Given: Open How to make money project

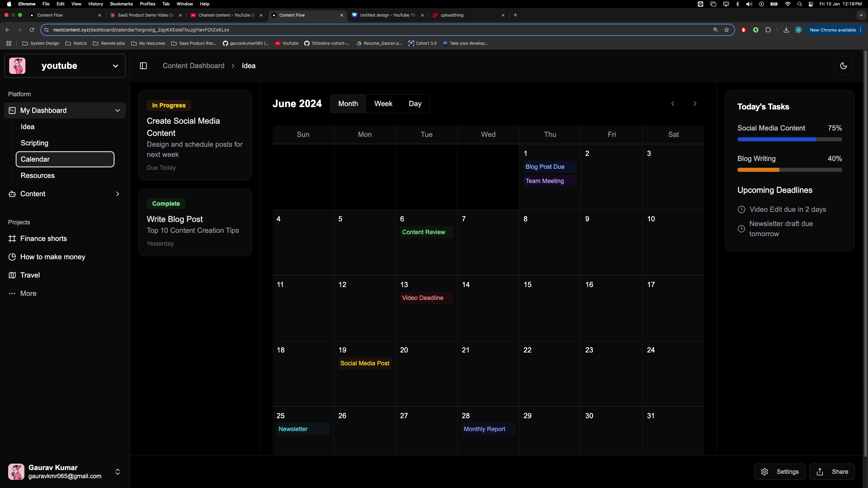Looking at the screenshot, I should pyautogui.click(x=53, y=257).
